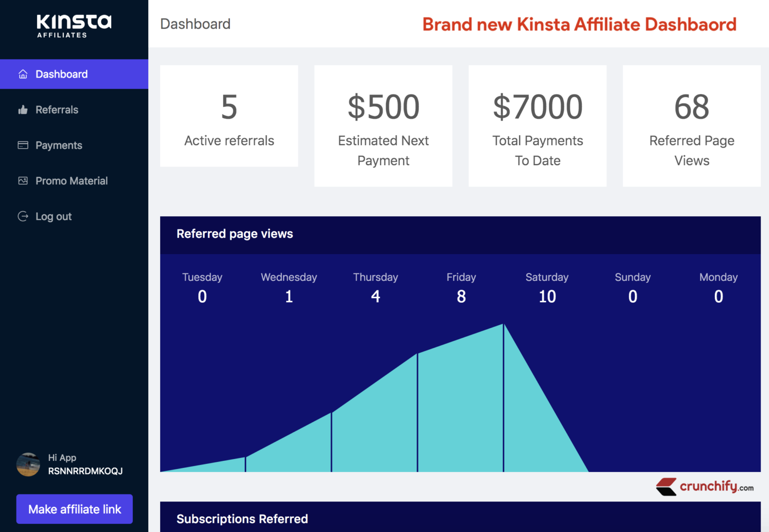Click the Brand new Kinsta Affiliate Dashboard heading

[x=579, y=24]
